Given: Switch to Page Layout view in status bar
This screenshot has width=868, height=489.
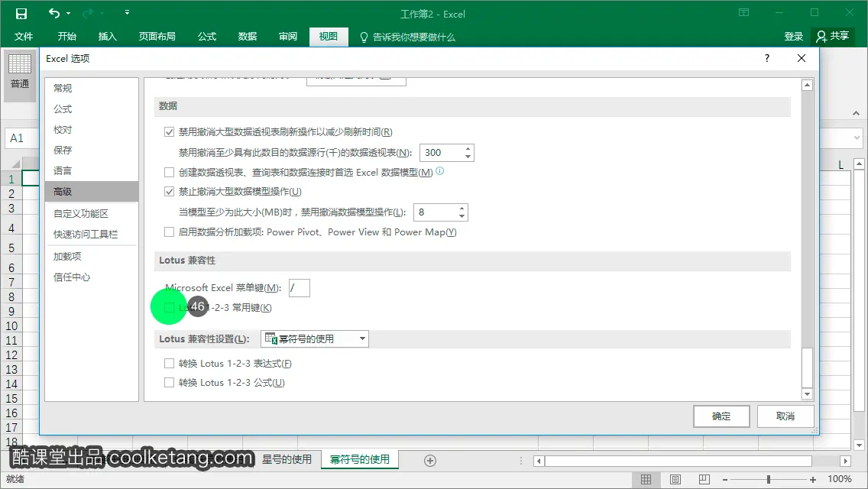Looking at the screenshot, I should [675, 480].
